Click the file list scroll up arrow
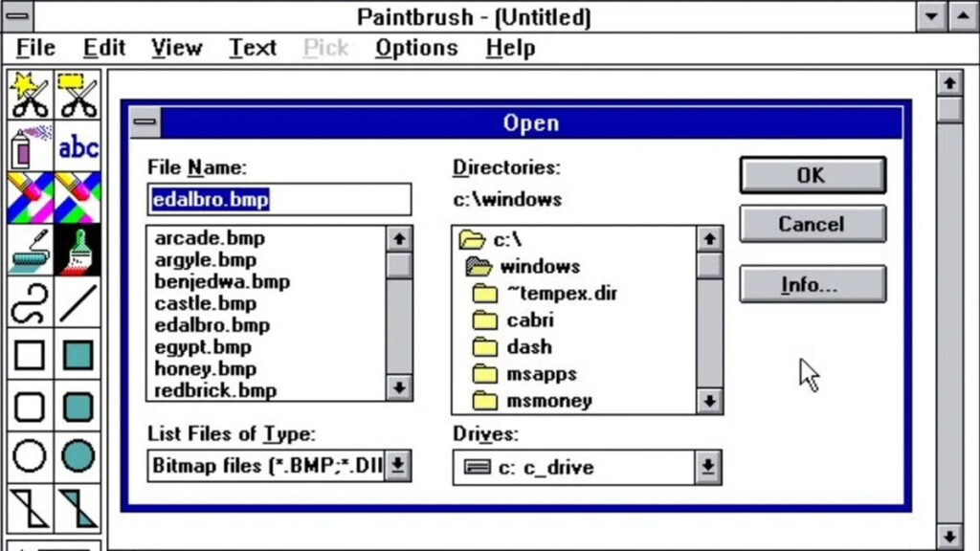The height and width of the screenshot is (551, 980). pyautogui.click(x=399, y=238)
